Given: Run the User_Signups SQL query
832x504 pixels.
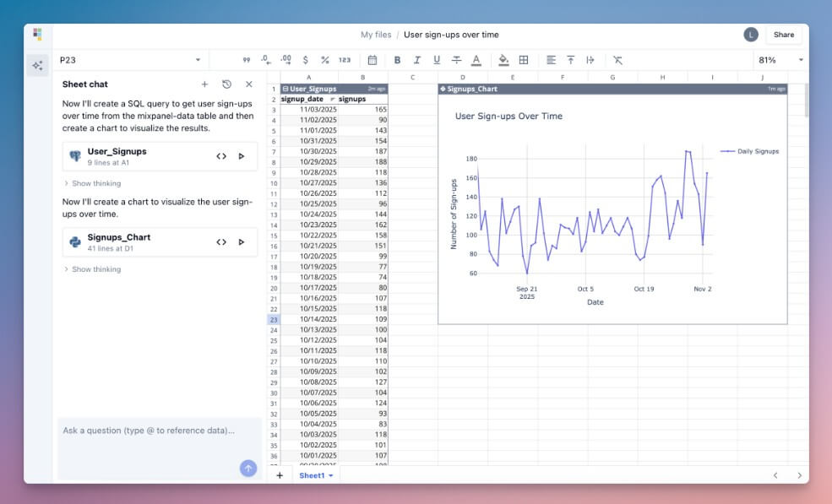Looking at the screenshot, I should (241, 156).
